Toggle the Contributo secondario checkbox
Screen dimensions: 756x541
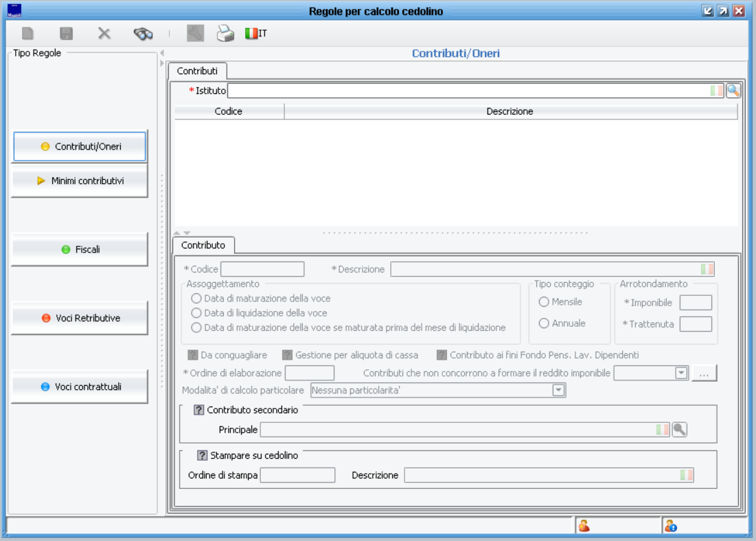coord(199,410)
